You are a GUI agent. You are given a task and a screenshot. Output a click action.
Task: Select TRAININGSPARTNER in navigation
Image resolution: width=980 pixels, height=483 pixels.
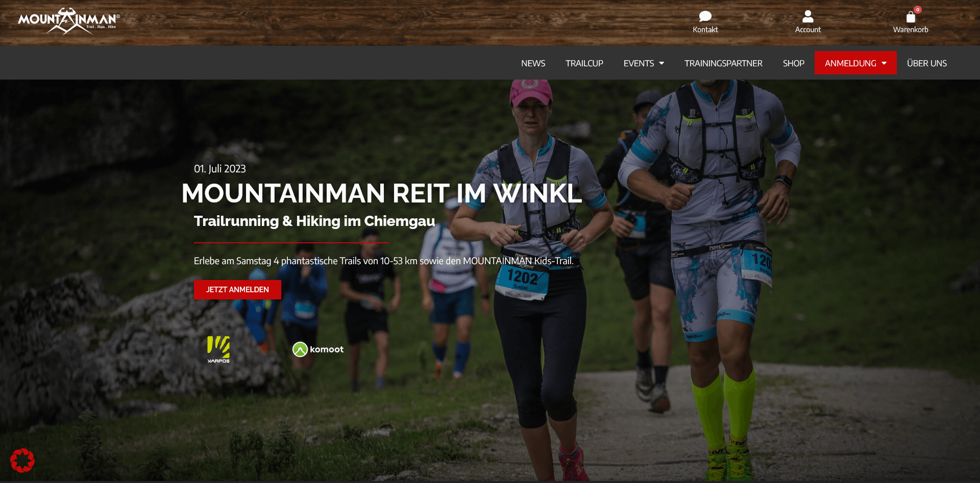coord(723,63)
